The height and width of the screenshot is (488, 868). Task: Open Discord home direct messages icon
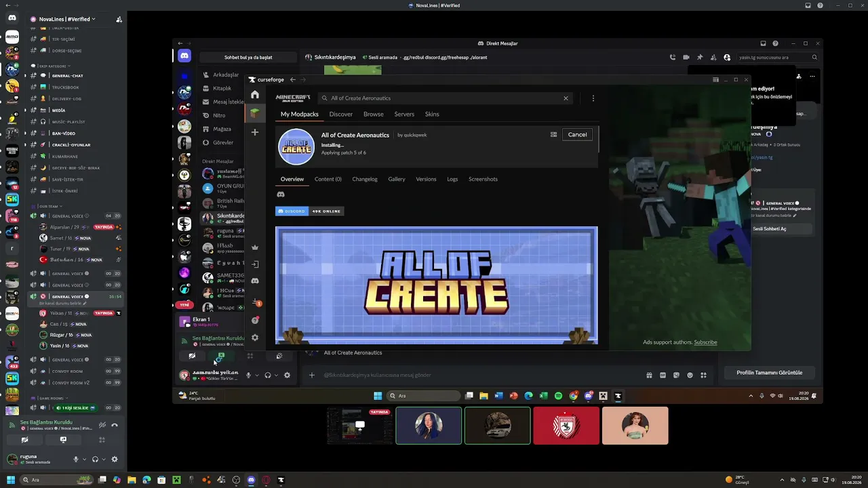click(12, 18)
